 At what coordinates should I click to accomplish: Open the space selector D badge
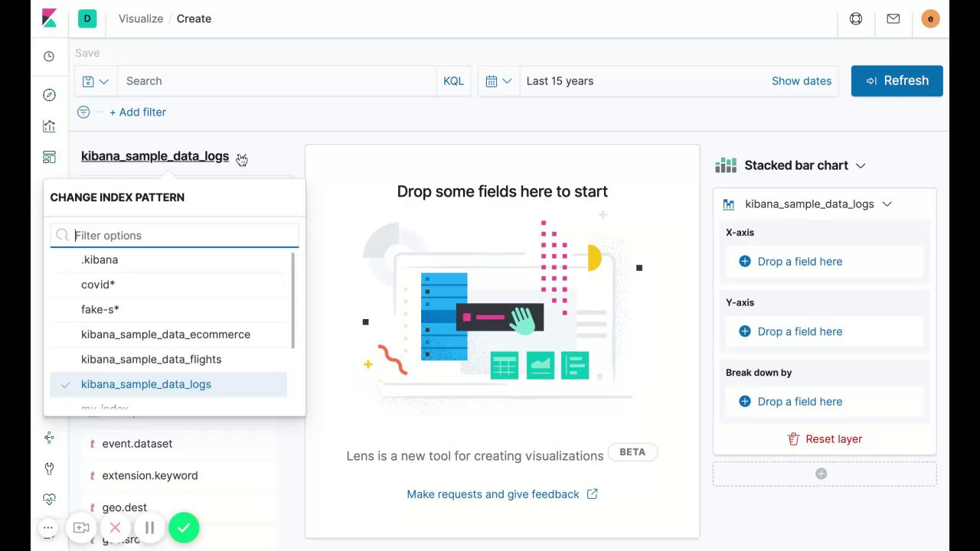coord(87,18)
